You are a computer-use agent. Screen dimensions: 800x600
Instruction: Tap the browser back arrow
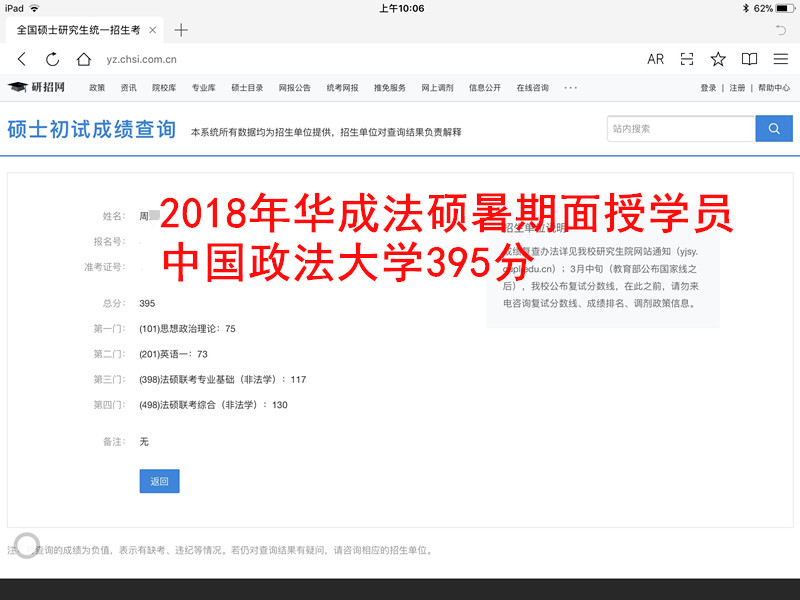click(21, 59)
